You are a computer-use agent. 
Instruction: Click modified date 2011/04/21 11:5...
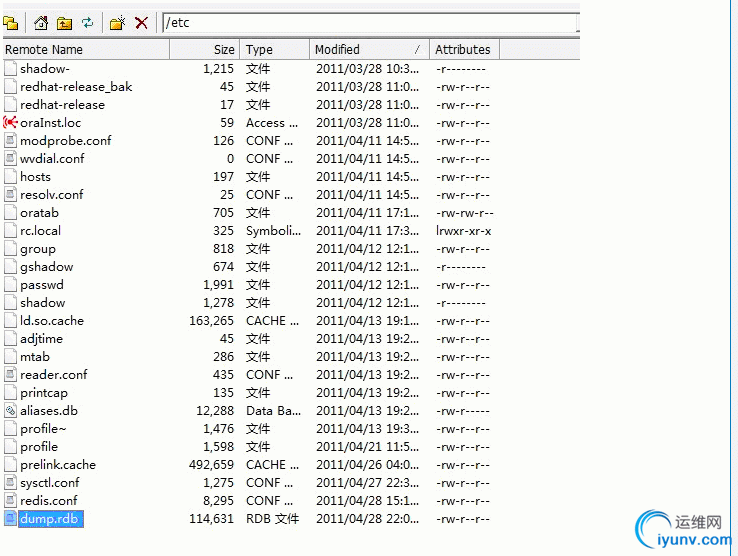point(367,447)
